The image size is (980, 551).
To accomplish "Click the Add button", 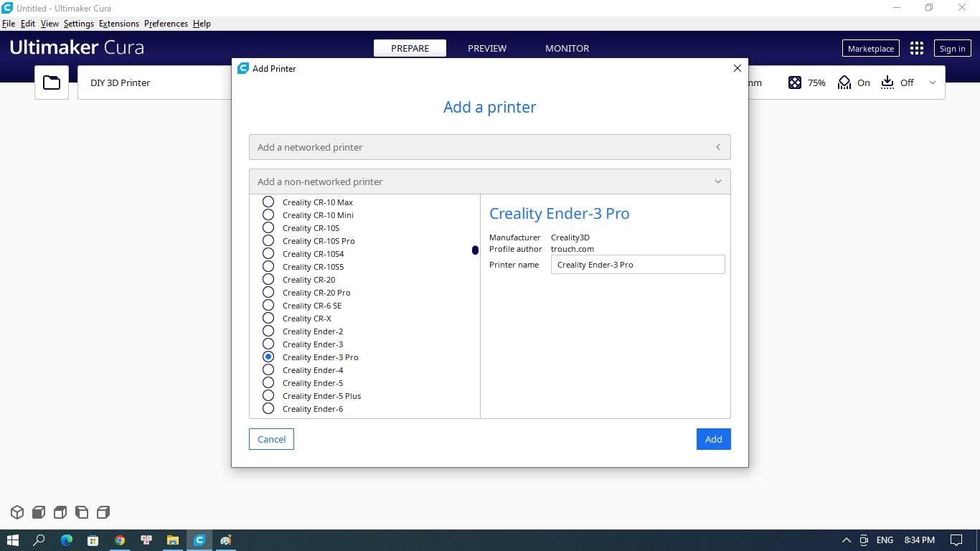I will (x=713, y=439).
